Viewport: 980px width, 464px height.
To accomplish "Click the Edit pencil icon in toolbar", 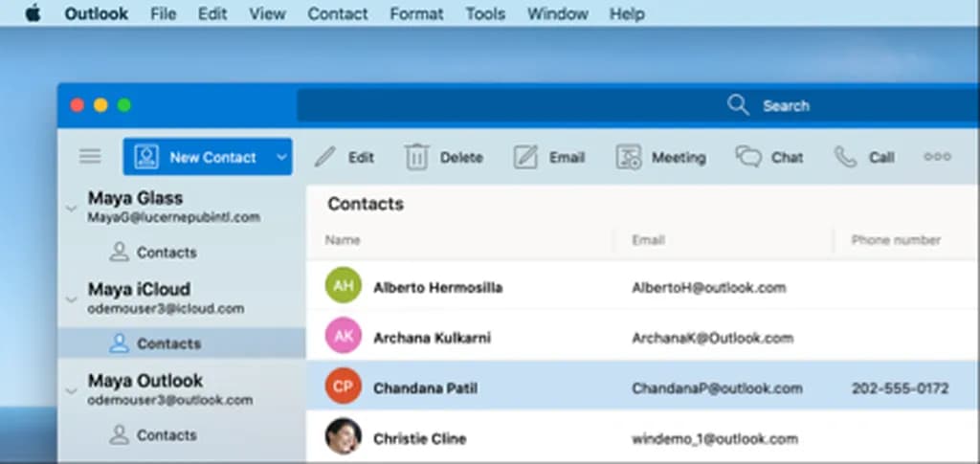I will pyautogui.click(x=326, y=157).
